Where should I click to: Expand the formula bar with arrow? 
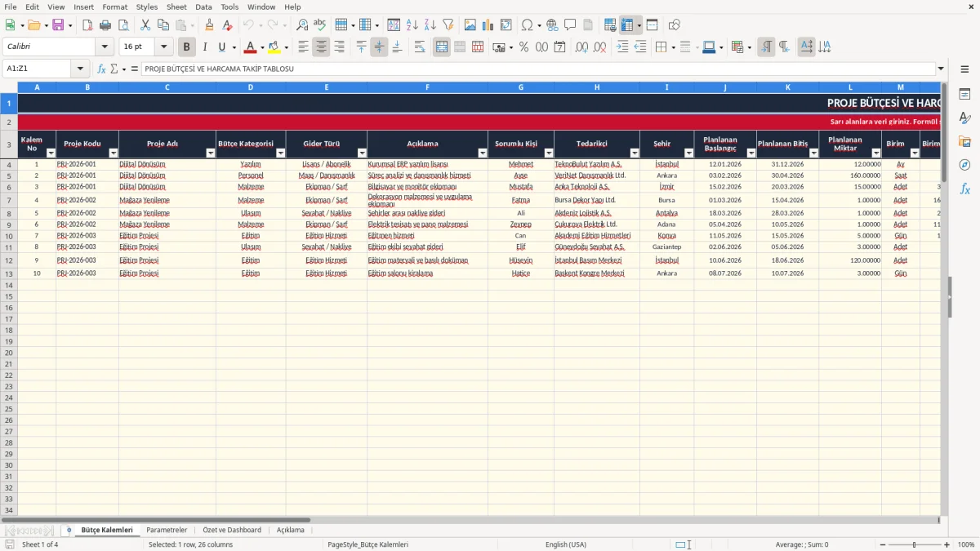coord(942,69)
